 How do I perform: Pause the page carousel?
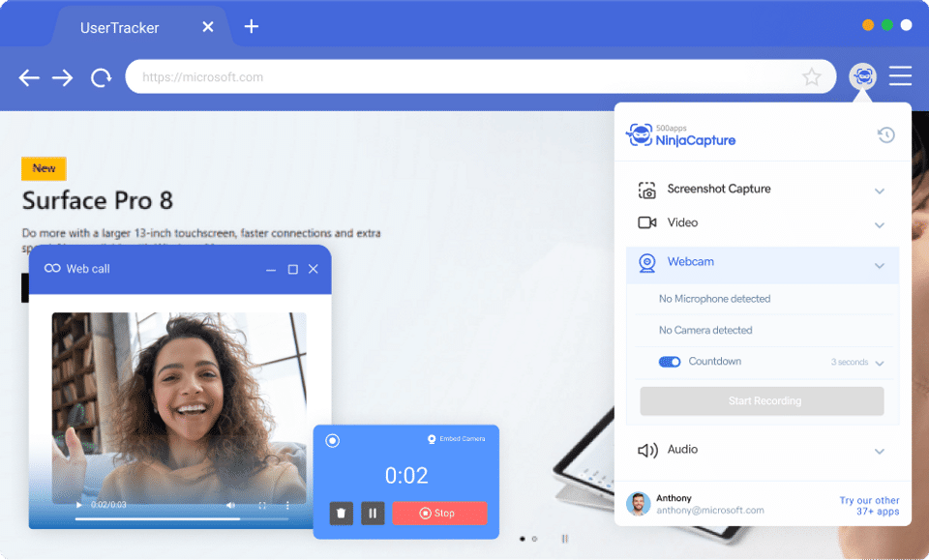[564, 539]
